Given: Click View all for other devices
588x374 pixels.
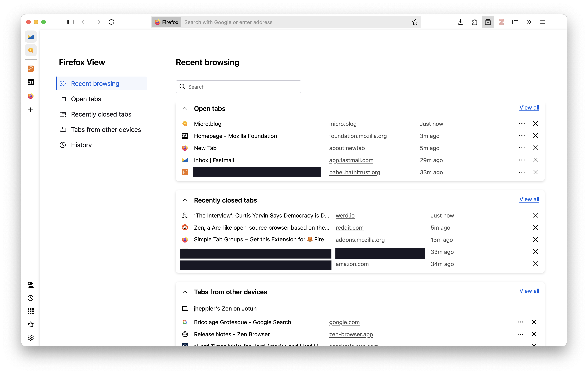Looking at the screenshot, I should coord(529,291).
